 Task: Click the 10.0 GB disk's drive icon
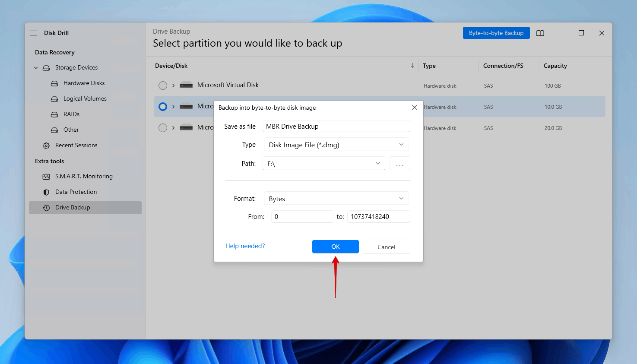(x=186, y=106)
